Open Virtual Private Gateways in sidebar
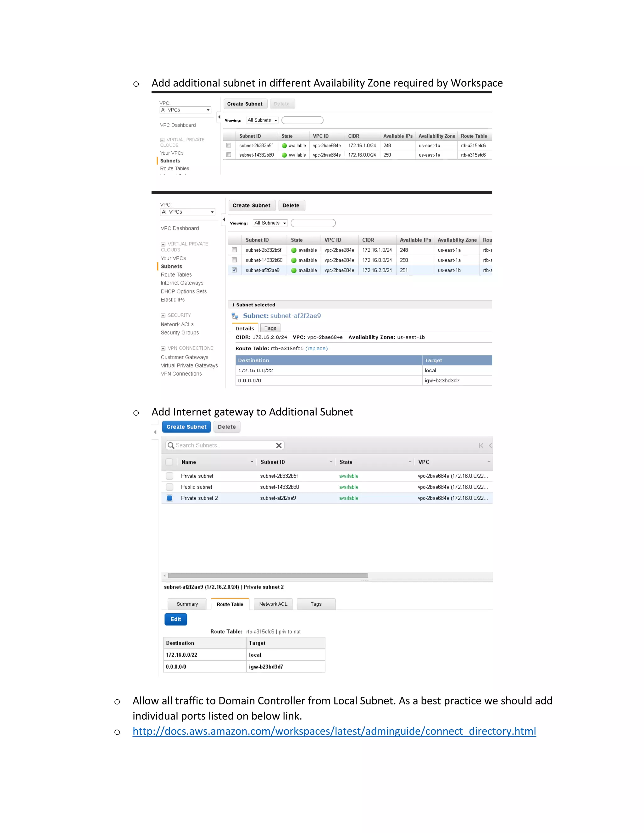 (189, 365)
